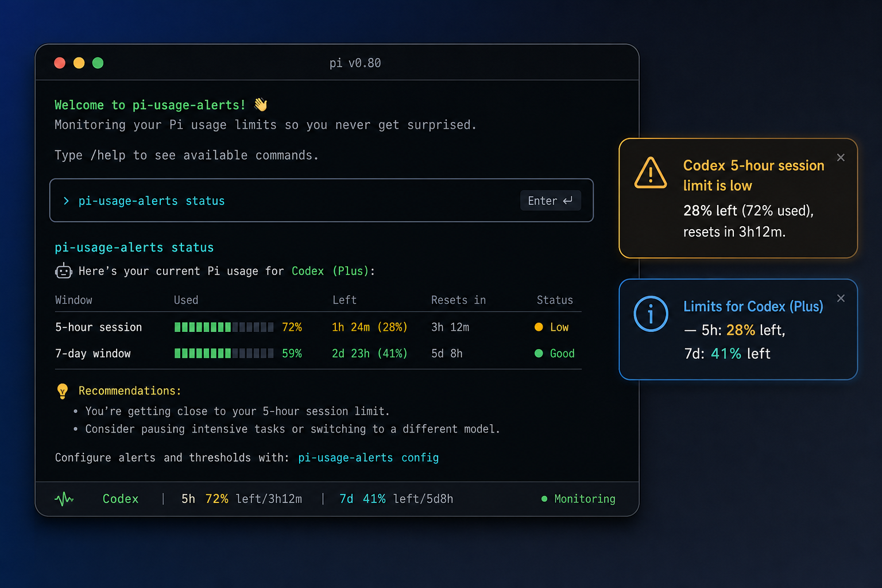Click the 'Low' status label

559,327
